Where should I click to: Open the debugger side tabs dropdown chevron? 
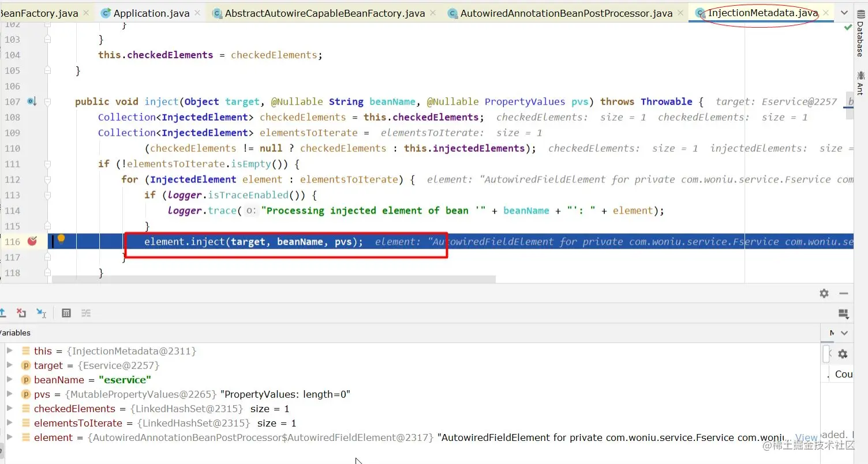tap(844, 333)
